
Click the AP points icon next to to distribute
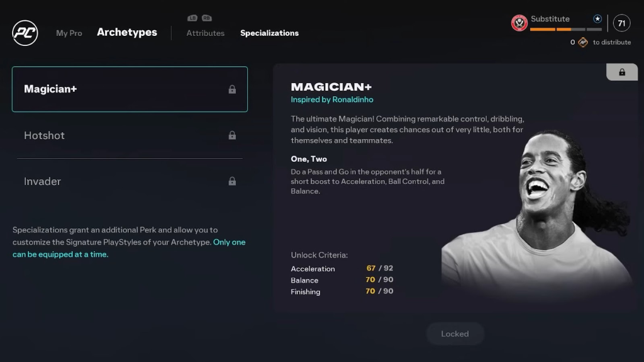tap(583, 42)
